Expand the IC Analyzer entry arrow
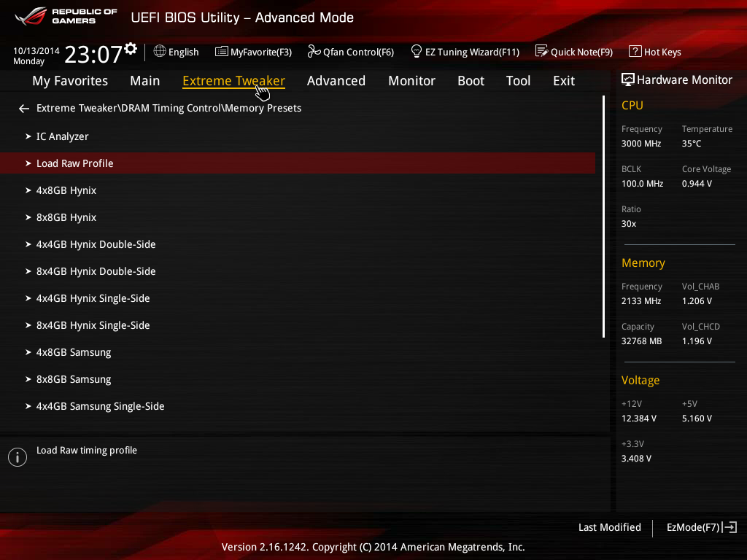 (x=28, y=136)
